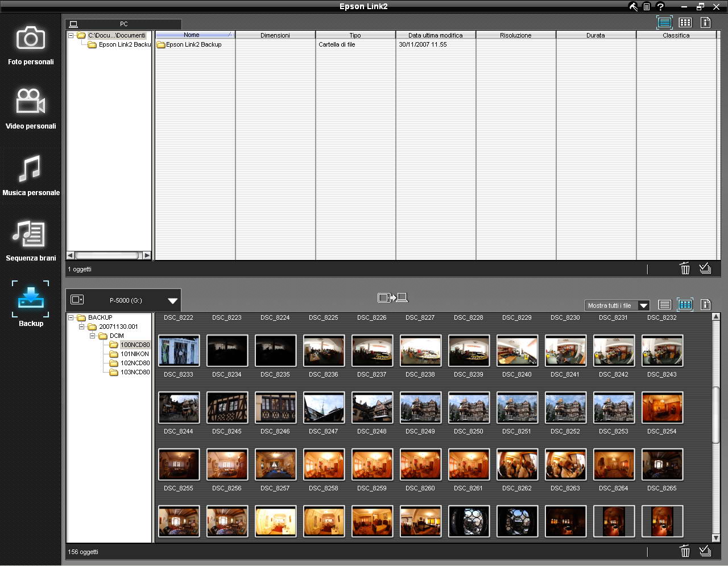Viewport: 728px width, 566px height.
Task: Switch P-5000 pane to list view
Action: click(x=664, y=304)
